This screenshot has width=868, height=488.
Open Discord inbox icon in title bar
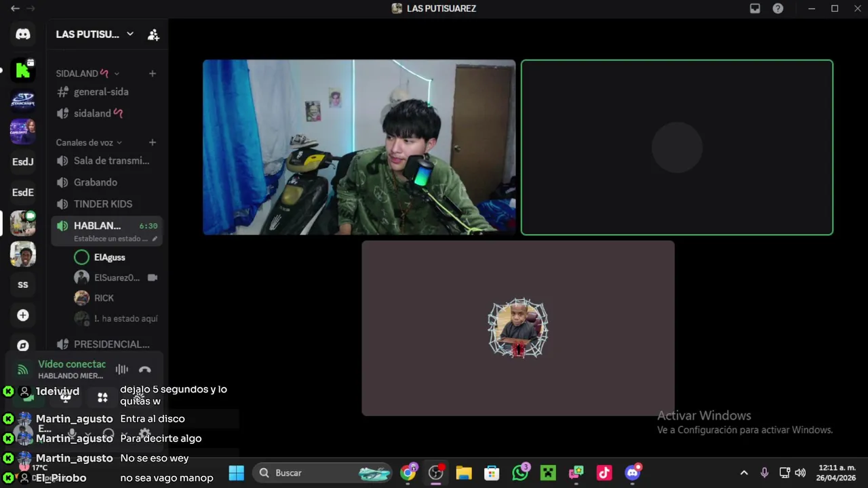pos(755,8)
